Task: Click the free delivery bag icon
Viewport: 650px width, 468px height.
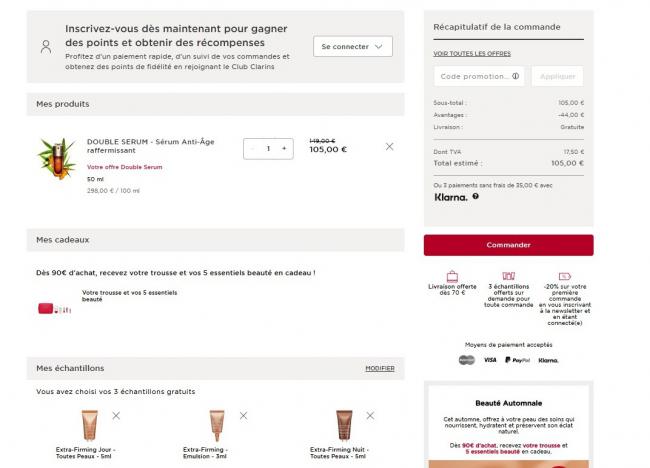Action: click(x=452, y=276)
